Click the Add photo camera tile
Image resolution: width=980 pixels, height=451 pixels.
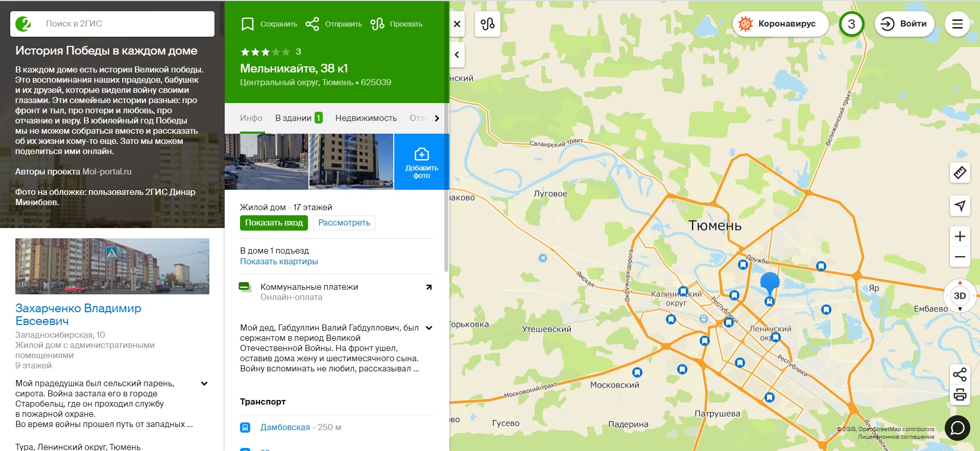[421, 162]
